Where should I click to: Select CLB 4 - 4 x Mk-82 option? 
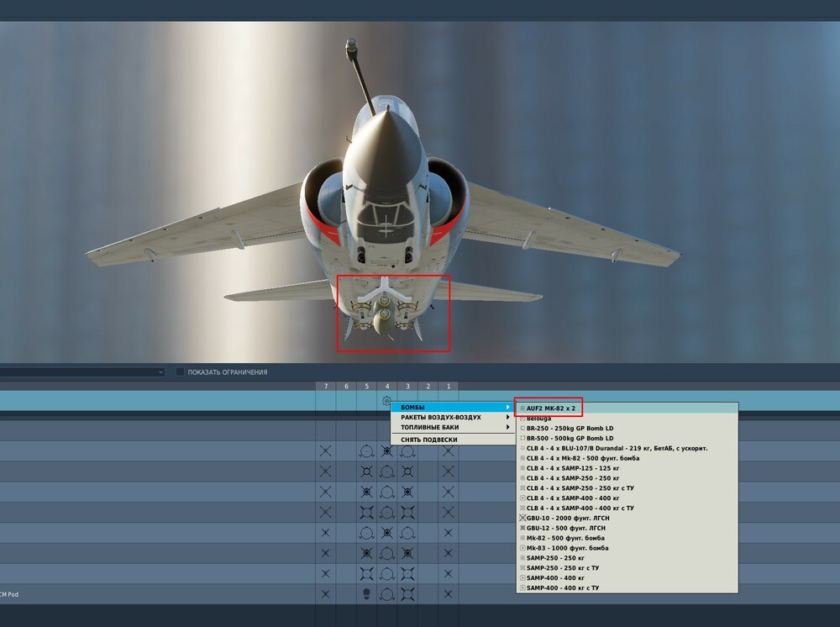click(x=627, y=458)
